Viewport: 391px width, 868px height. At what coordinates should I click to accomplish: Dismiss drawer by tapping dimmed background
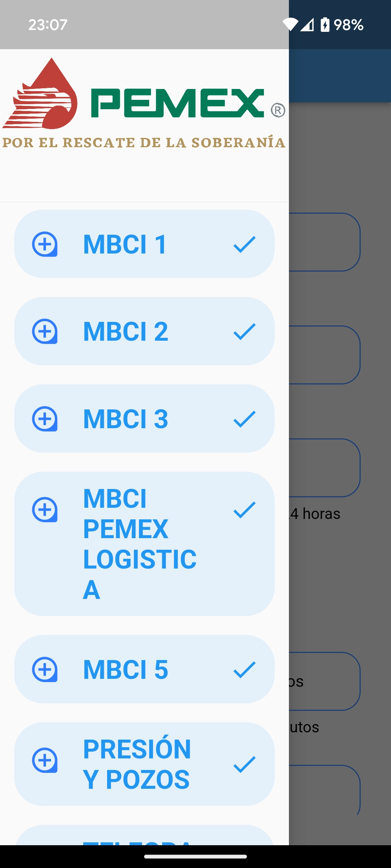(340, 579)
